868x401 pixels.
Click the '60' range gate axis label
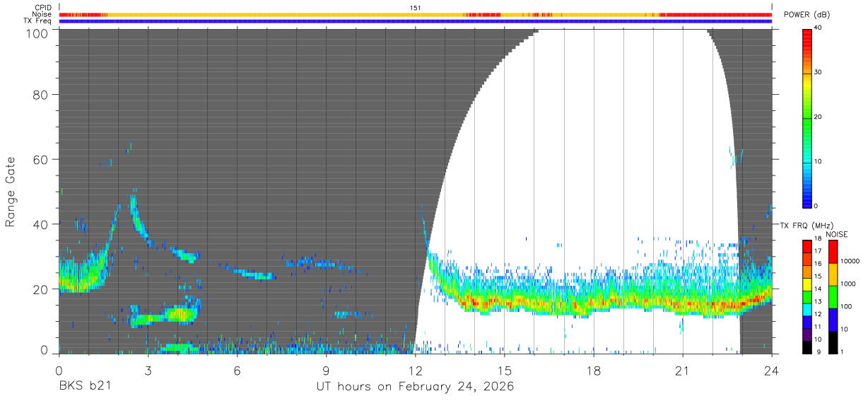coord(41,160)
